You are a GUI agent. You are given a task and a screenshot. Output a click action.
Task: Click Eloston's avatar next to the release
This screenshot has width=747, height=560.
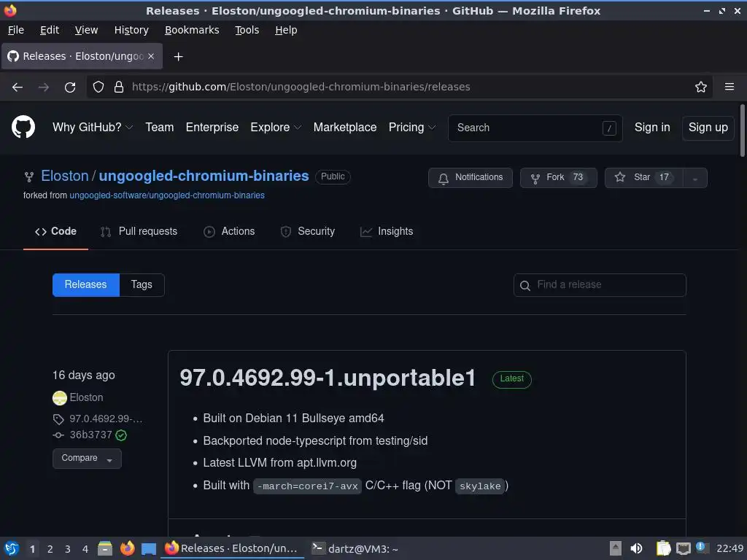(60, 397)
